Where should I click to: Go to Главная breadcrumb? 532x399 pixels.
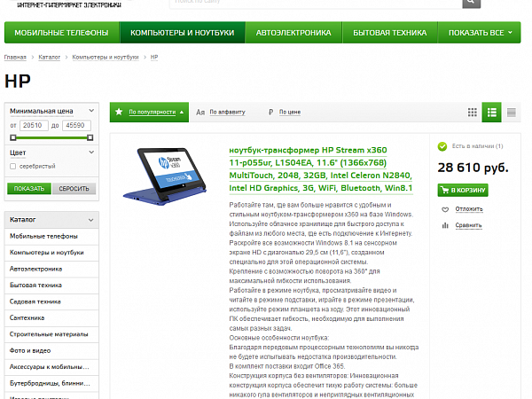point(15,57)
